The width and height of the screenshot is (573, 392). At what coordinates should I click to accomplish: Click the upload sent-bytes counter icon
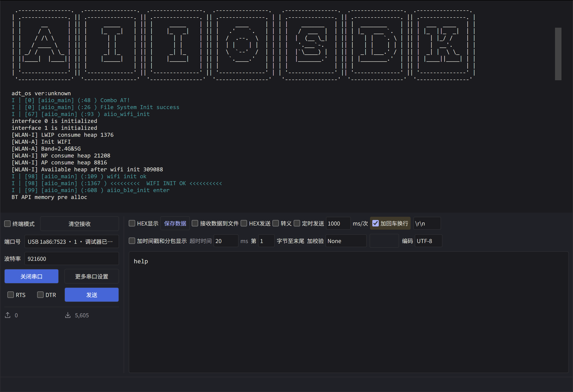pos(8,315)
